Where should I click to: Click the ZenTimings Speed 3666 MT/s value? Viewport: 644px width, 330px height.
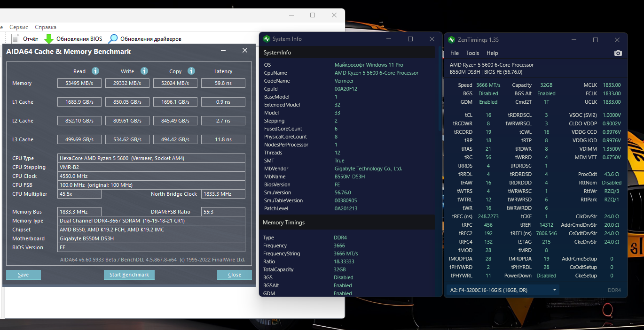[x=488, y=85]
